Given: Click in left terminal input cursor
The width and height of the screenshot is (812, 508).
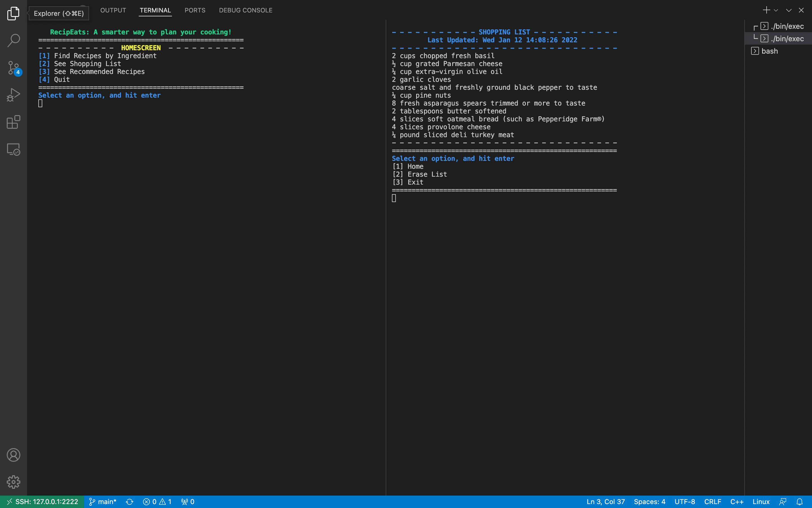Looking at the screenshot, I should tap(40, 104).
